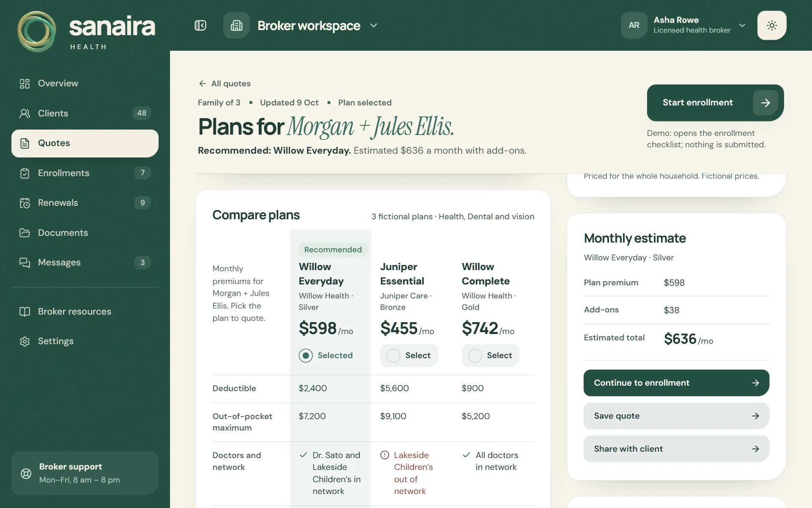This screenshot has height=508, width=812.
Task: Click the Add-ons $38 value
Action: (672, 310)
